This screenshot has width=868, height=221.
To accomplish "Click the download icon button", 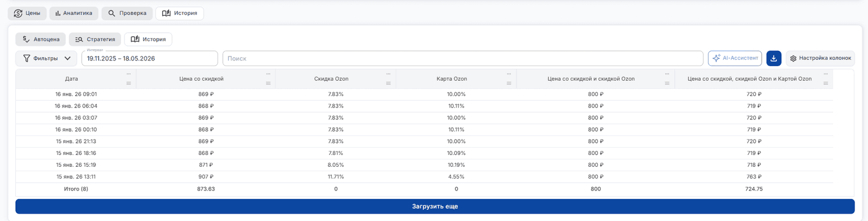I will (774, 58).
